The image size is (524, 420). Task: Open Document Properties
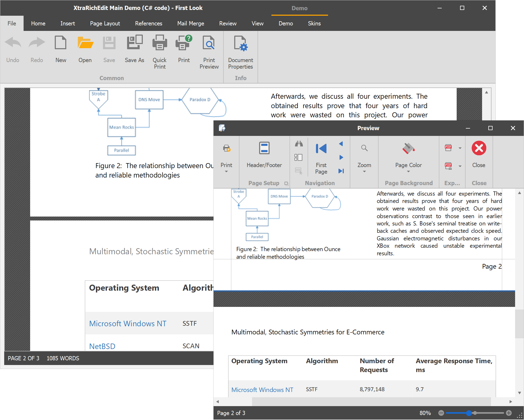[x=240, y=43]
